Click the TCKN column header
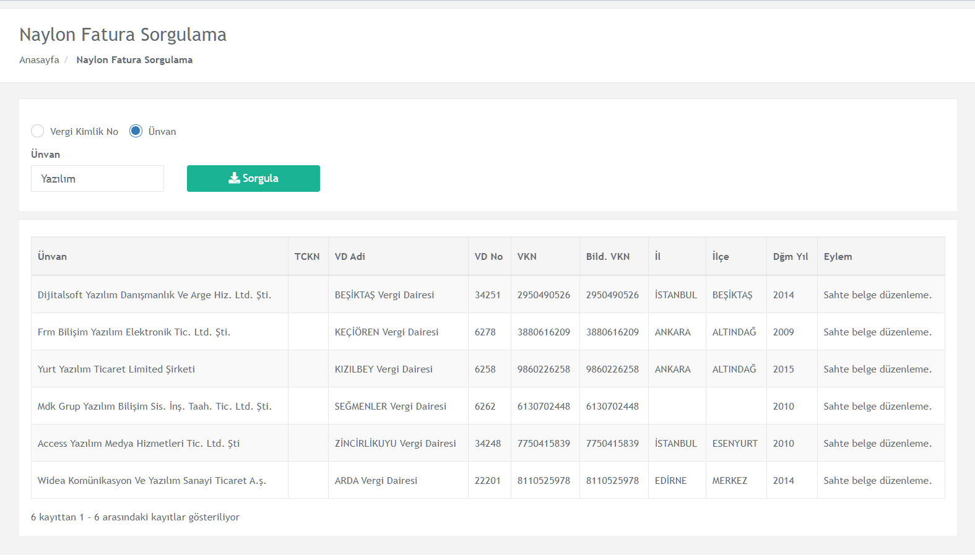Image resolution: width=975 pixels, height=560 pixels. tap(308, 256)
